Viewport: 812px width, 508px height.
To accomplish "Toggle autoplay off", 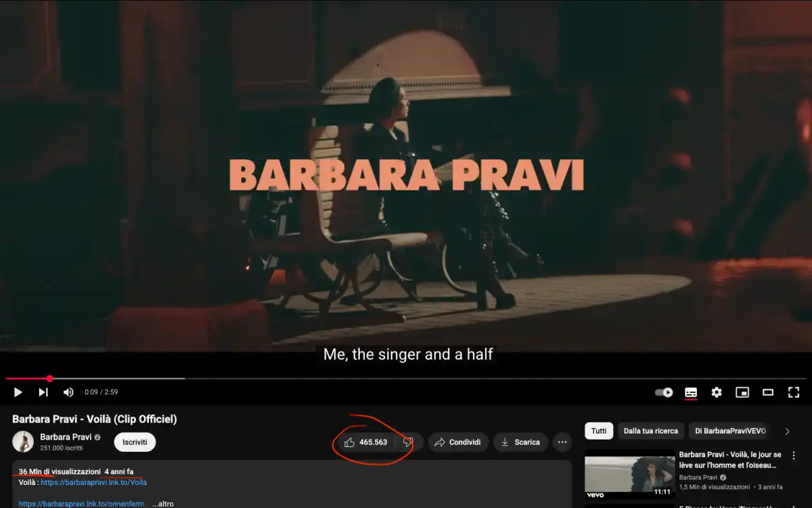I will tap(662, 392).
